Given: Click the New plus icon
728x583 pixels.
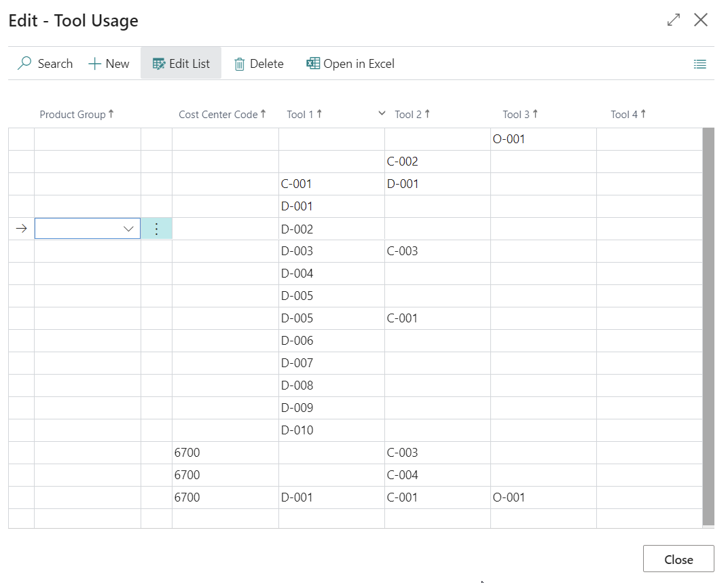Looking at the screenshot, I should point(94,64).
